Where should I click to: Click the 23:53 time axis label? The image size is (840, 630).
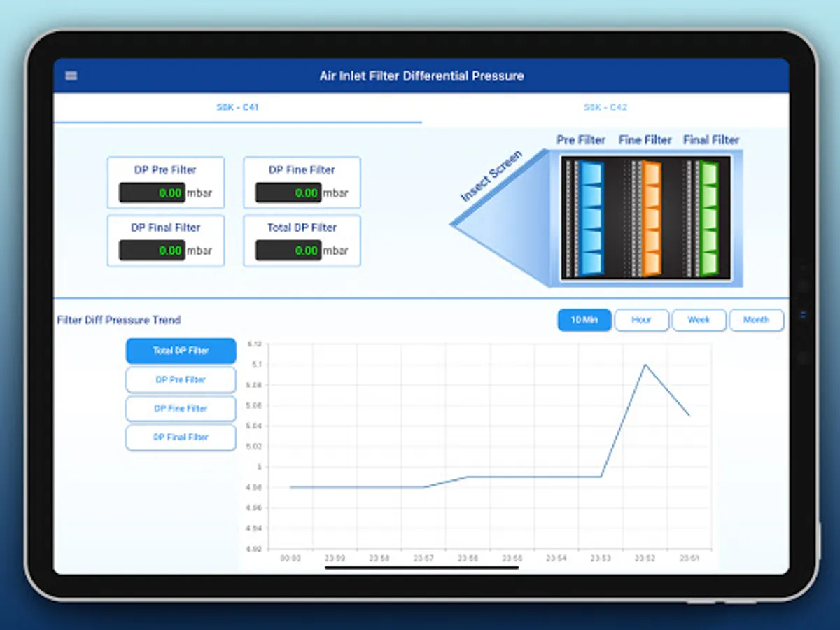click(x=601, y=559)
